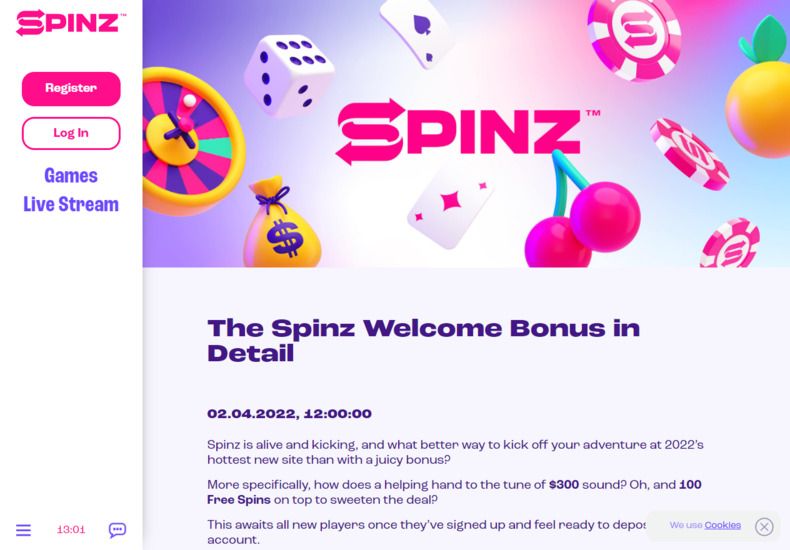
Task: Open the hamburger menu icon
Action: point(23,530)
